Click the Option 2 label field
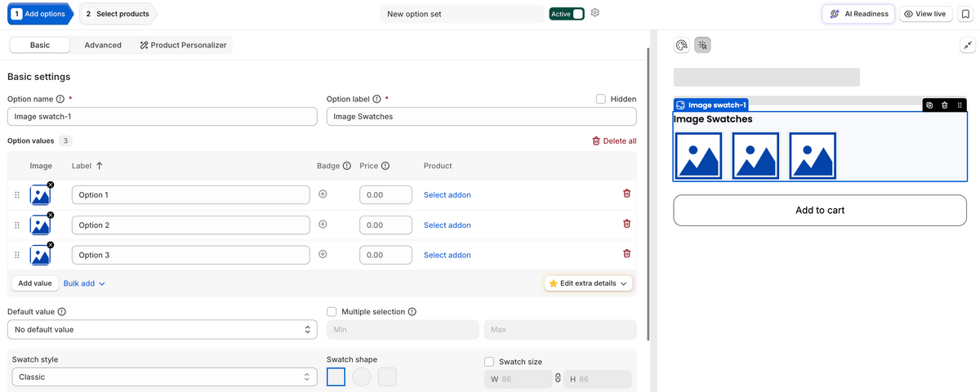 (191, 225)
